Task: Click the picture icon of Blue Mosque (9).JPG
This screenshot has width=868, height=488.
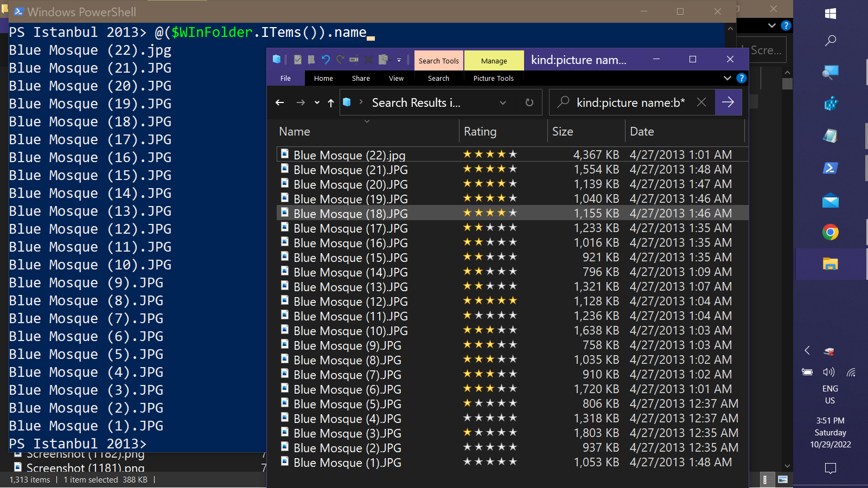Action: click(284, 344)
